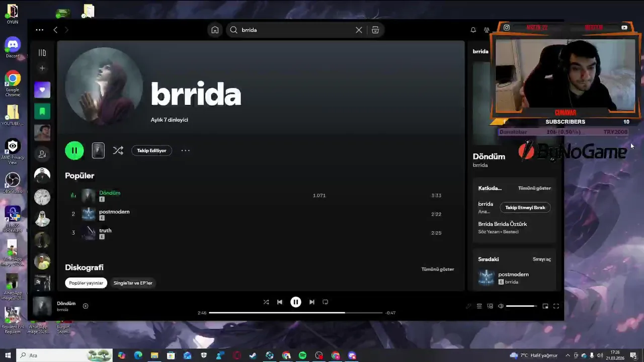Viewport: 644px width, 362px height.
Task: Clear the brrida search text
Action: [359, 30]
